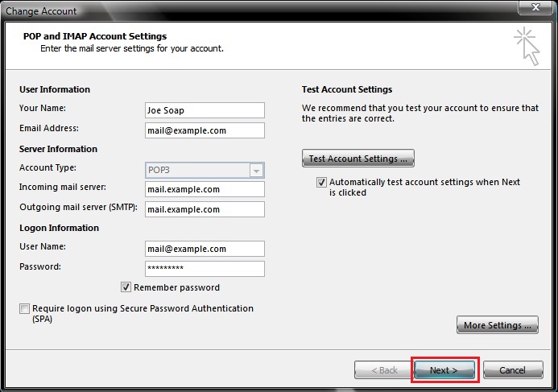Viewport: 558px width, 392px height.
Task: Focus the Your Name field
Action: tap(205, 110)
